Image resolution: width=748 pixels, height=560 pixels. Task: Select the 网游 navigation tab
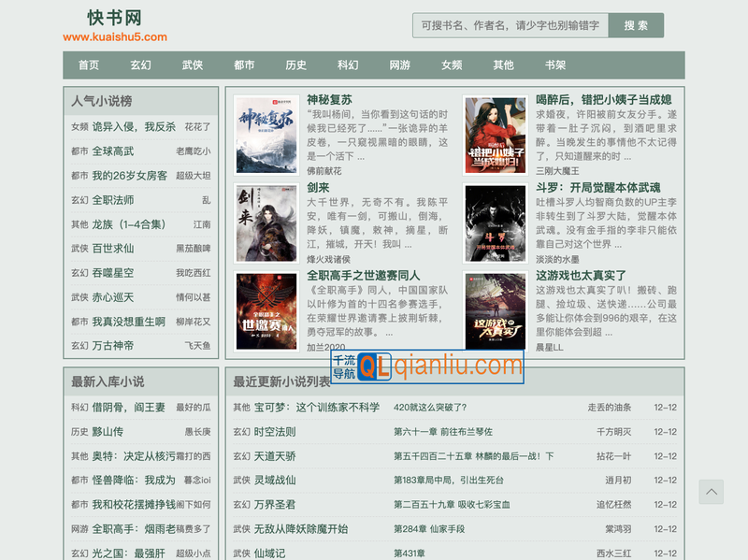coord(399,65)
